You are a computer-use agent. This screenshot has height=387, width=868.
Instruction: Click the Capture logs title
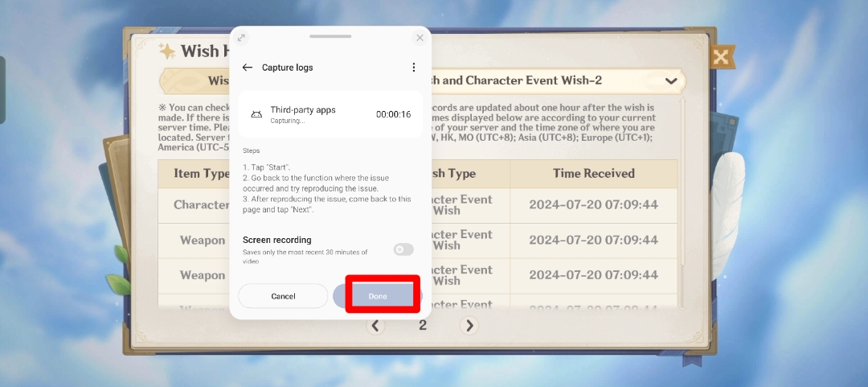pos(287,67)
